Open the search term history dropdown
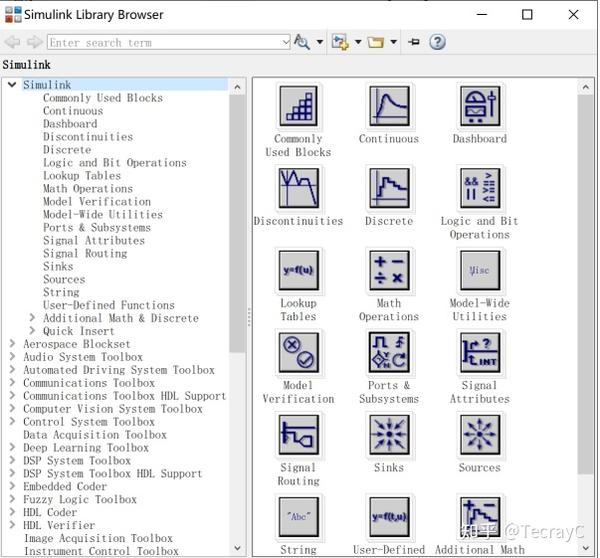 coord(286,42)
